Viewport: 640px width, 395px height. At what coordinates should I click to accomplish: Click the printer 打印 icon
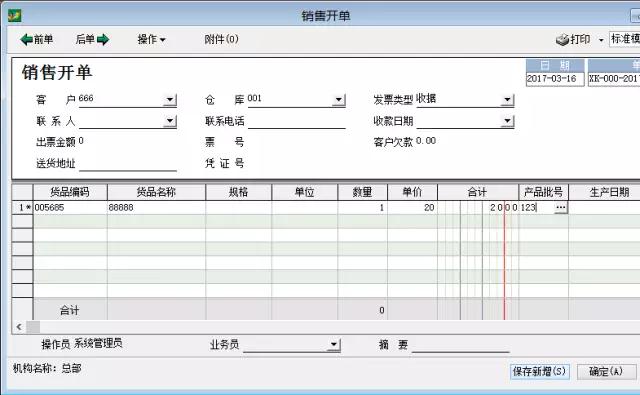[x=562, y=40]
